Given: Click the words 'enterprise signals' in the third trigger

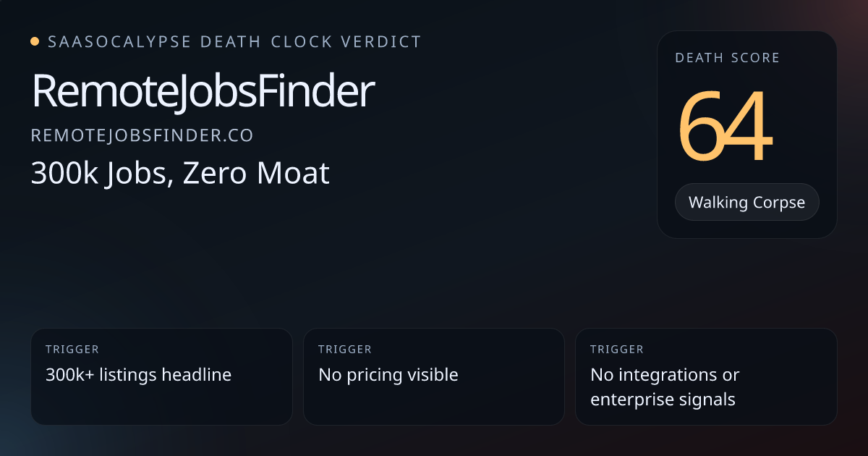Looking at the screenshot, I should point(663,399).
